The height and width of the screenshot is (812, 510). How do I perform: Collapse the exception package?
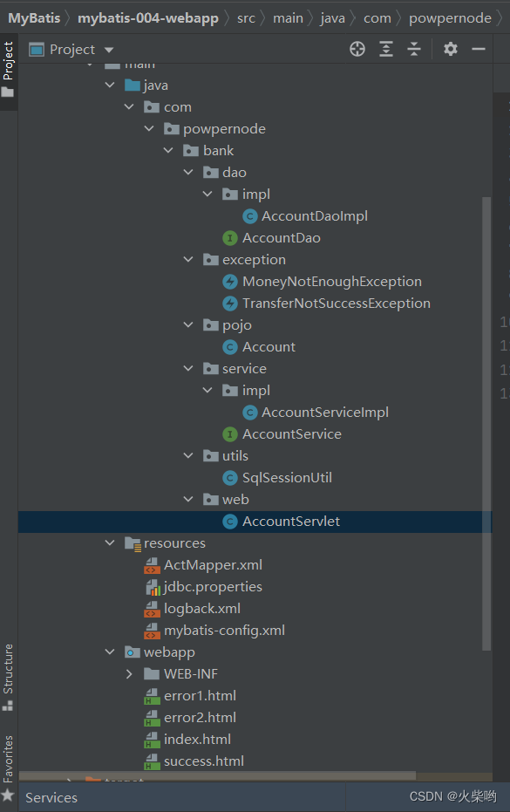[188, 259]
